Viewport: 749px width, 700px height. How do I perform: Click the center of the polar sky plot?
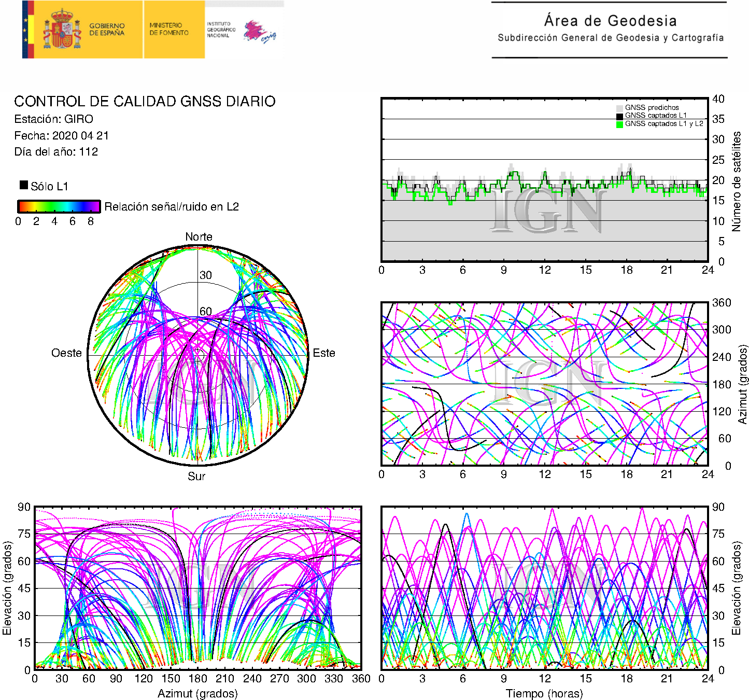point(198,355)
